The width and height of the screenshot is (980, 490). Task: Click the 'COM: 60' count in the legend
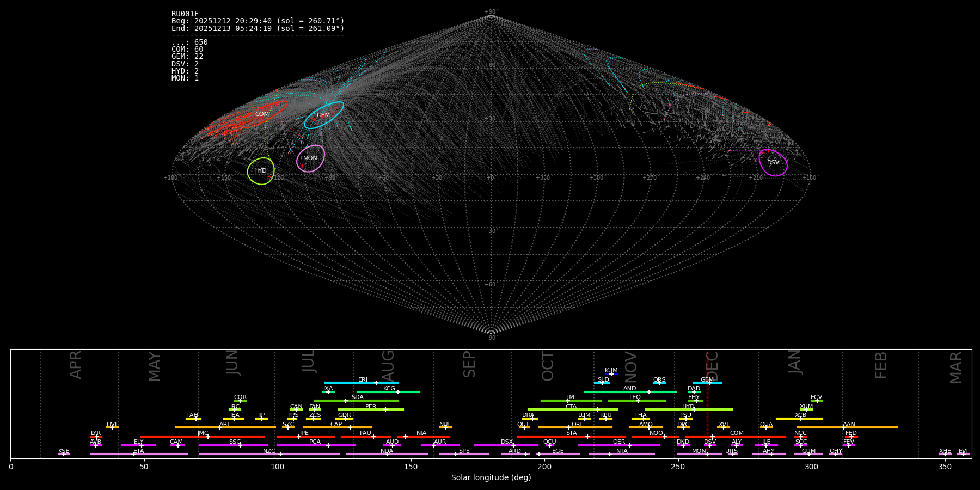[x=187, y=50]
